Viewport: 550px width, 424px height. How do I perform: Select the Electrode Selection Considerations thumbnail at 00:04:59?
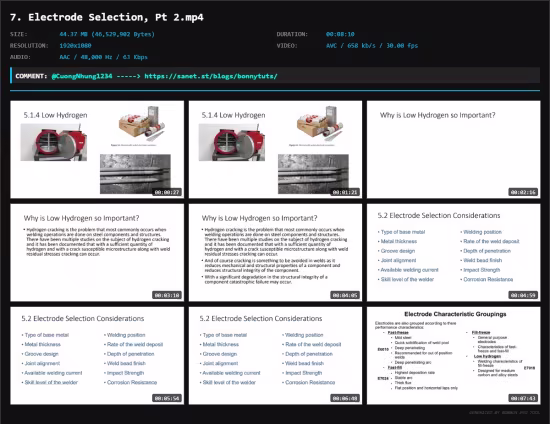(x=454, y=253)
